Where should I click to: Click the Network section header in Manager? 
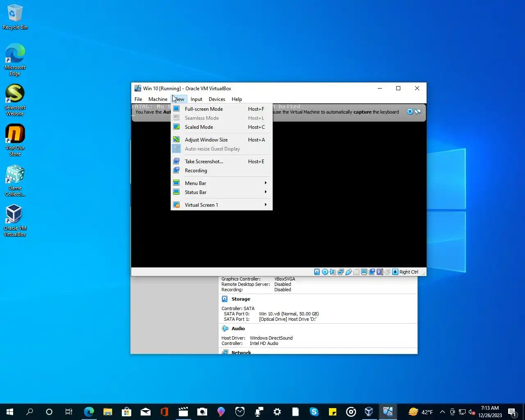241,352
